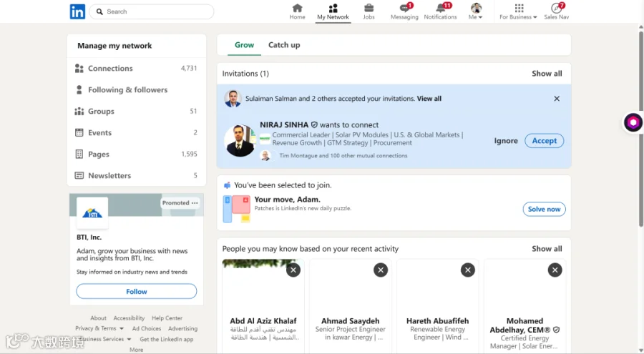The height and width of the screenshot is (354, 644).
Task: Click the purple extension floating icon
Action: (x=633, y=122)
